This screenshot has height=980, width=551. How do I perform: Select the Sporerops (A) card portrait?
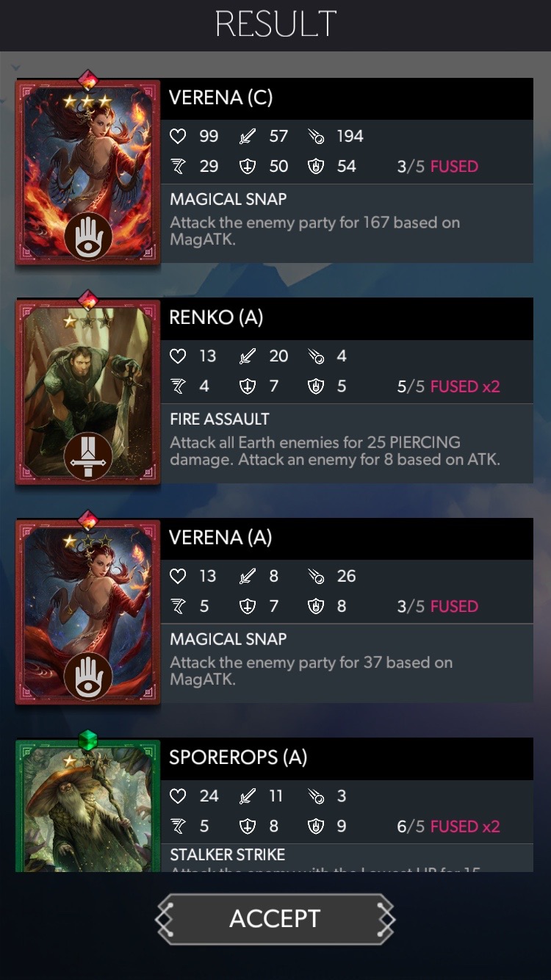pyautogui.click(x=88, y=805)
